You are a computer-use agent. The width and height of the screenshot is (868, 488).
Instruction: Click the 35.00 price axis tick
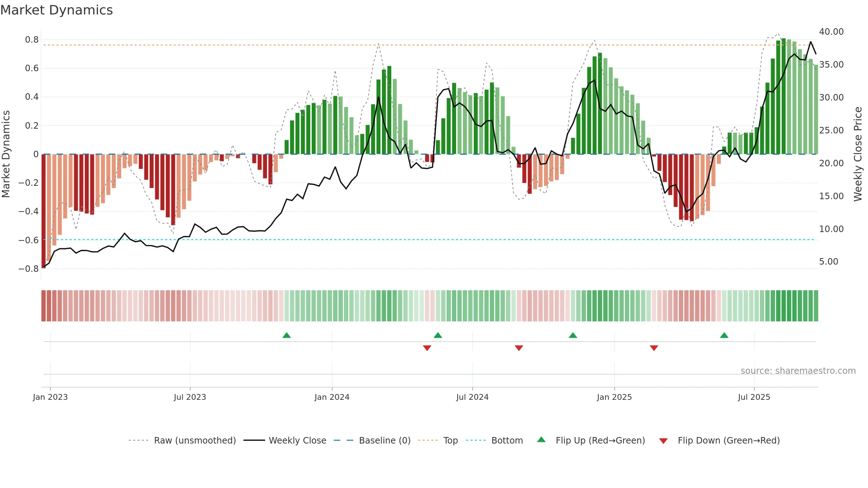[x=831, y=65]
